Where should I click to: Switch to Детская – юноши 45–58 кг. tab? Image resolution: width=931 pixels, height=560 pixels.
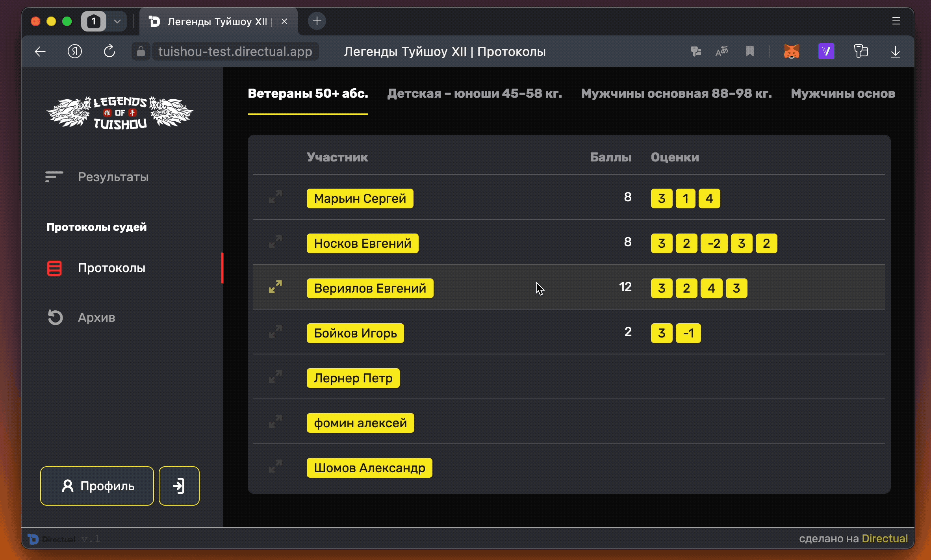tap(474, 93)
